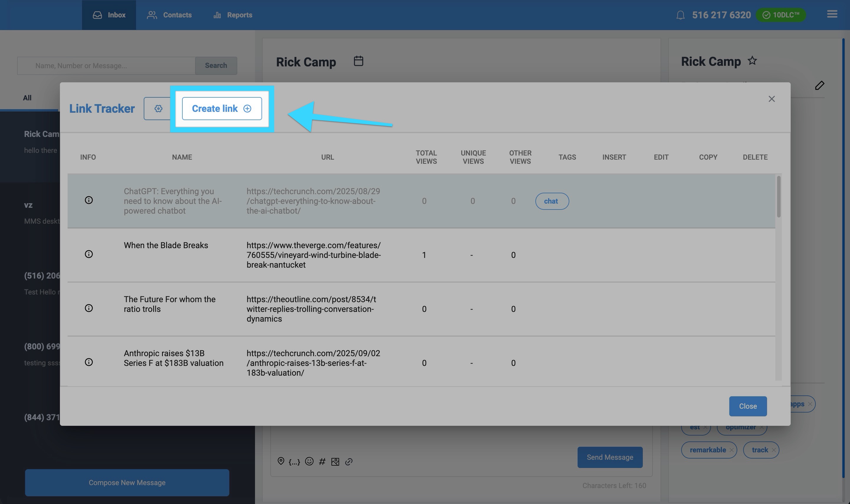Click the track tag label

760,450
